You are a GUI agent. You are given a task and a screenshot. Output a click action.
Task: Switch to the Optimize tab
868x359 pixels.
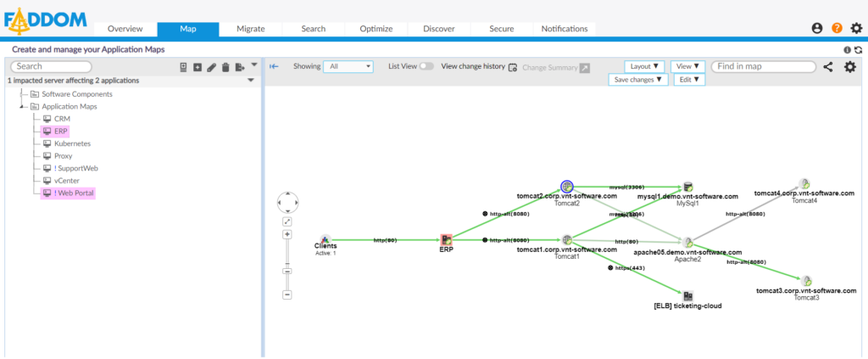tap(376, 29)
